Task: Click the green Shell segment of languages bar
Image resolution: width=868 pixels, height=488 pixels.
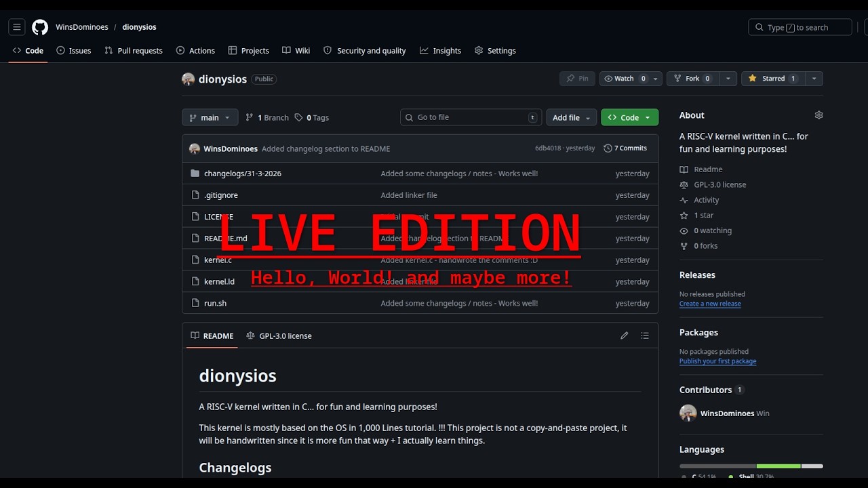Action: 778,466
